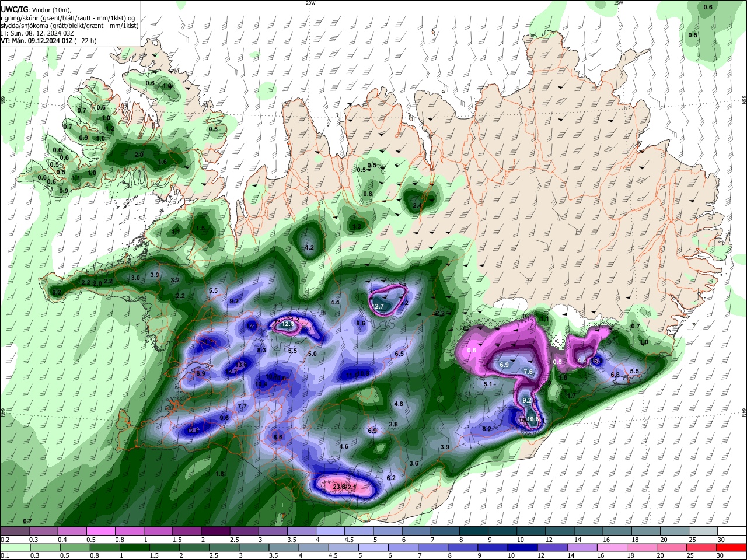747x560 pixels.
Task: Select the 6.2 map value
Action: (x=391, y=478)
